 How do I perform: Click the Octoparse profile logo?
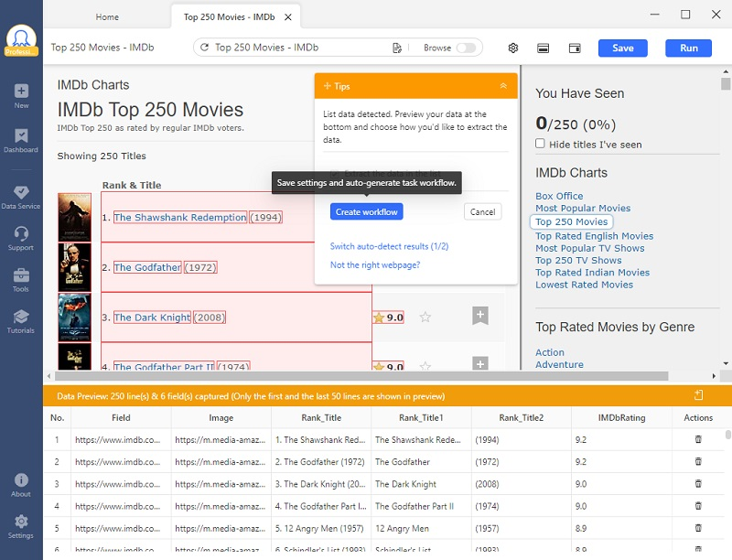(21, 40)
